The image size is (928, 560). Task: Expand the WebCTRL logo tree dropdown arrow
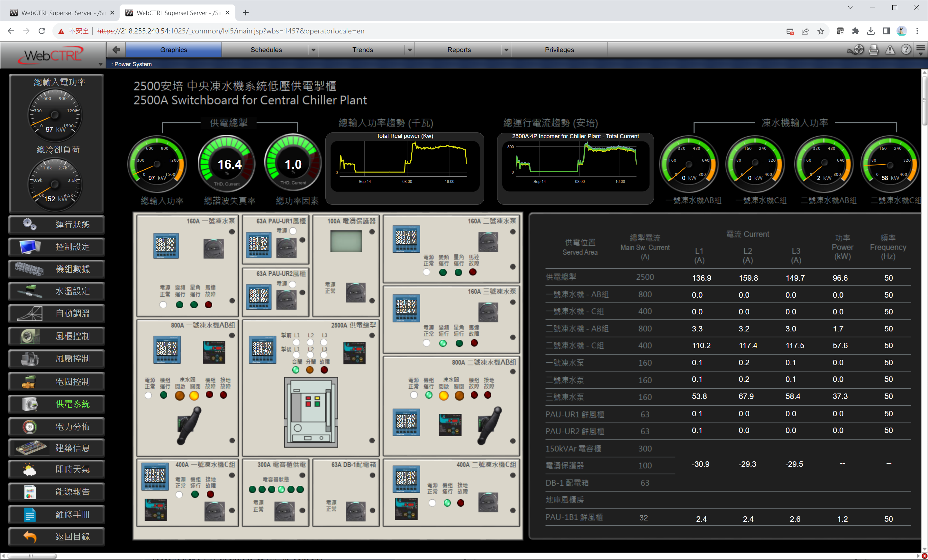(100, 64)
